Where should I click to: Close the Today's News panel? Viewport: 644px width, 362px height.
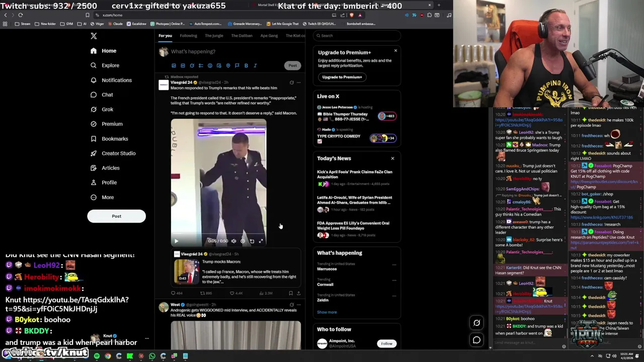[x=392, y=158]
